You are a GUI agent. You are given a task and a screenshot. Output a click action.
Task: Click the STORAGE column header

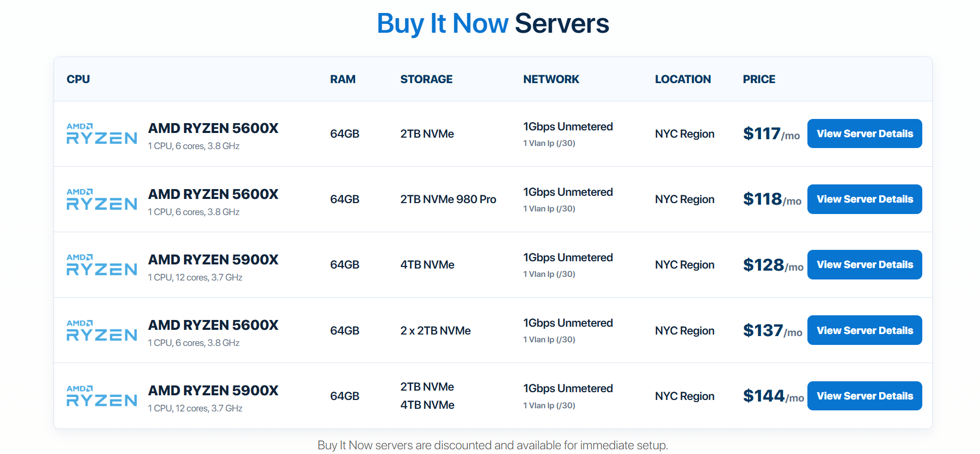click(x=426, y=79)
